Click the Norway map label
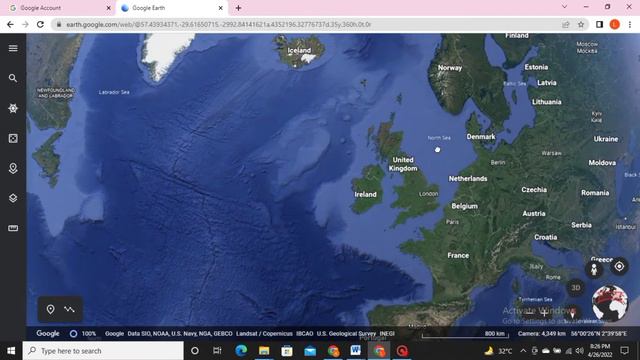640x360 pixels. coord(450,68)
